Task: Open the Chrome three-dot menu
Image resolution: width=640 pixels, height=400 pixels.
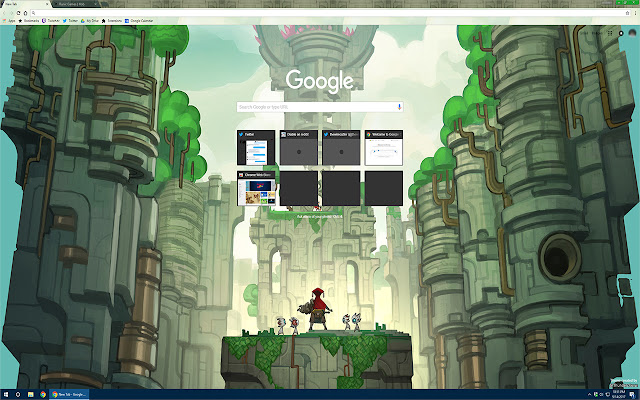Action: (x=636, y=13)
